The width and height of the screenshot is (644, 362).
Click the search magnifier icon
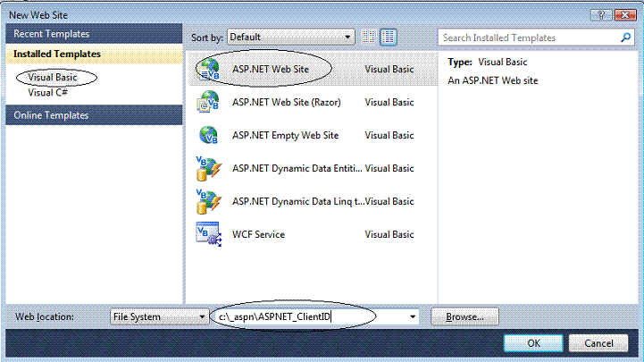coord(625,38)
